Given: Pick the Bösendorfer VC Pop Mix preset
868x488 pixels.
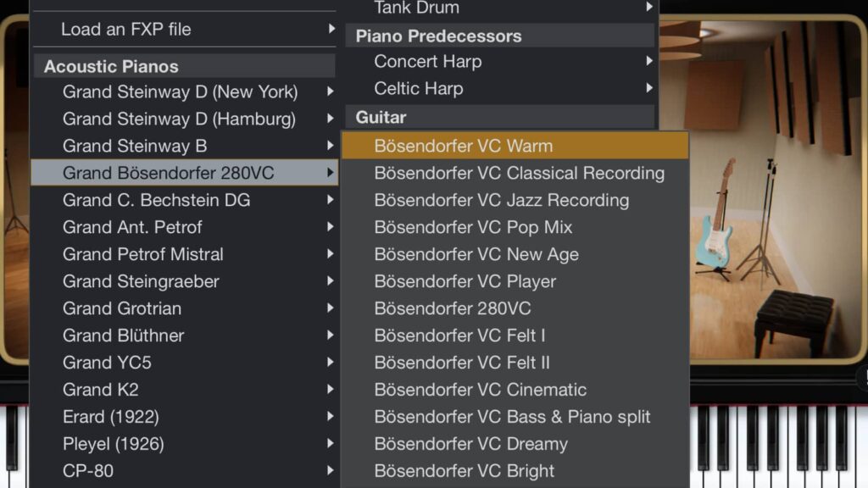Looking at the screenshot, I should pos(473,227).
